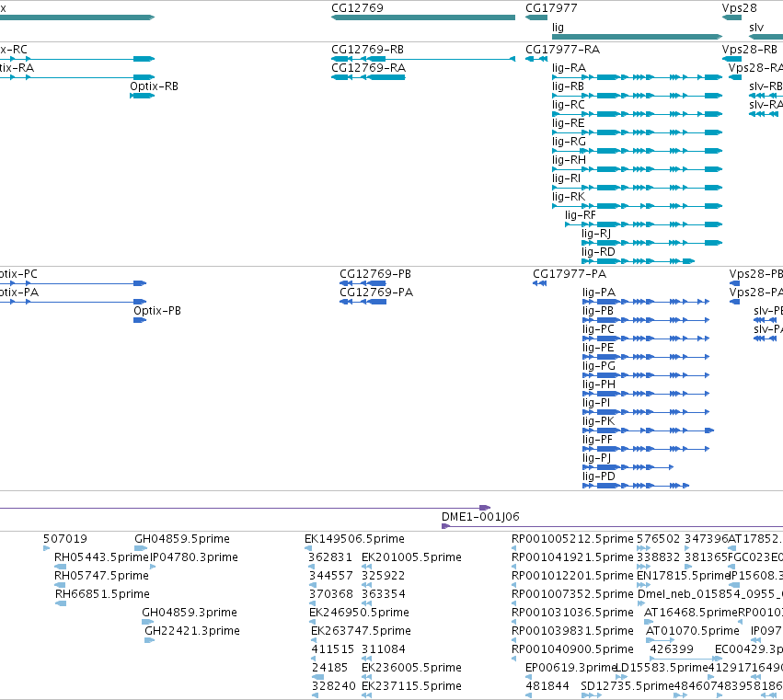Screen dimensions: 783x700
Task: Select the lig-RA transcript
Action: [x=569, y=68]
